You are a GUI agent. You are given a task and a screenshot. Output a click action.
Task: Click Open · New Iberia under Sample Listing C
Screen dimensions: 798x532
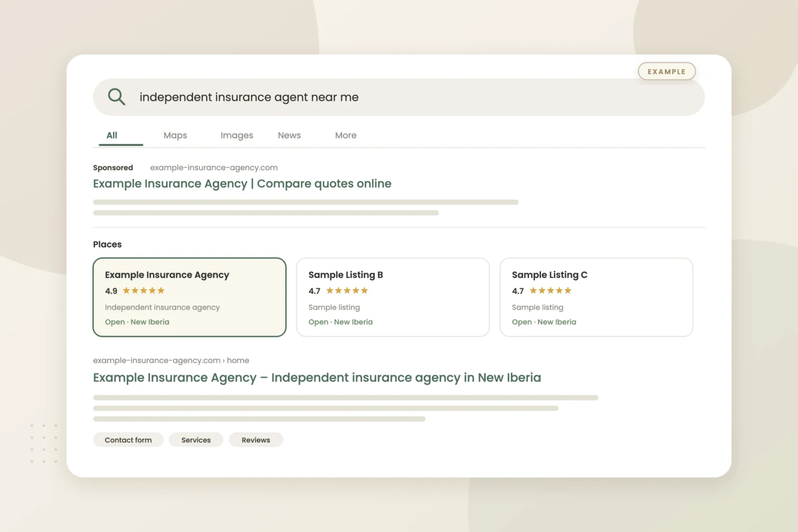pos(544,322)
